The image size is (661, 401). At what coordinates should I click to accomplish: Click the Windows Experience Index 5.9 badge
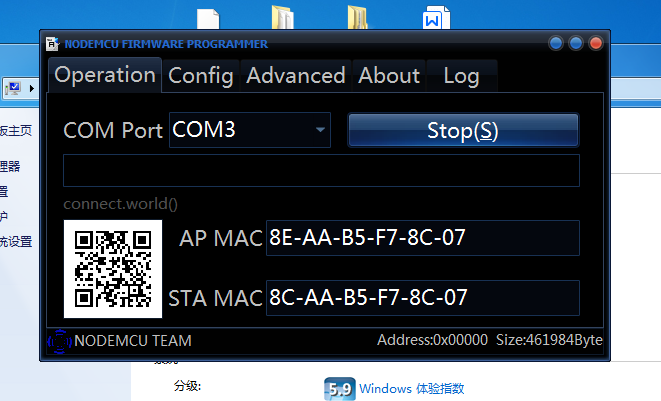(339, 389)
